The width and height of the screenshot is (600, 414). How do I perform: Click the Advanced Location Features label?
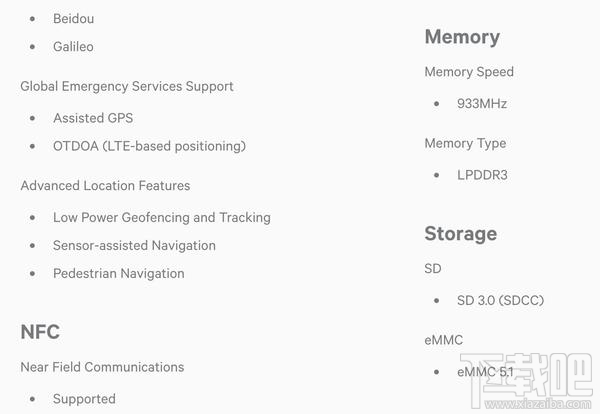[x=105, y=186]
